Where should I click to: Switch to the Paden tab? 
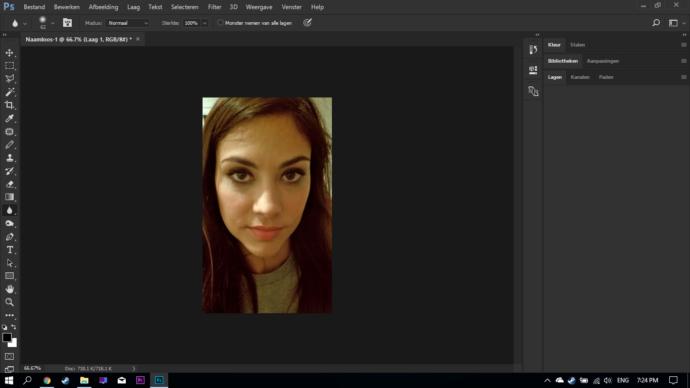coord(606,77)
